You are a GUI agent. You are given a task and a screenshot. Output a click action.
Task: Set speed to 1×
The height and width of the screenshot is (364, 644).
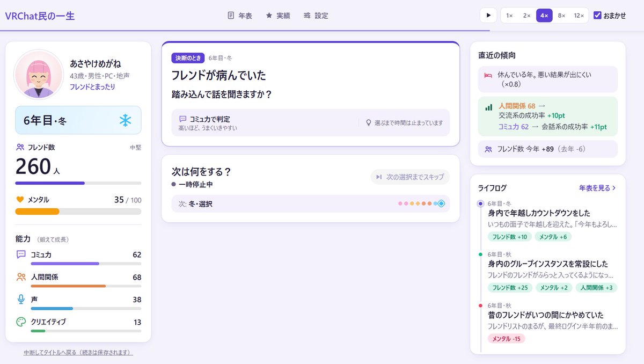[x=510, y=16]
